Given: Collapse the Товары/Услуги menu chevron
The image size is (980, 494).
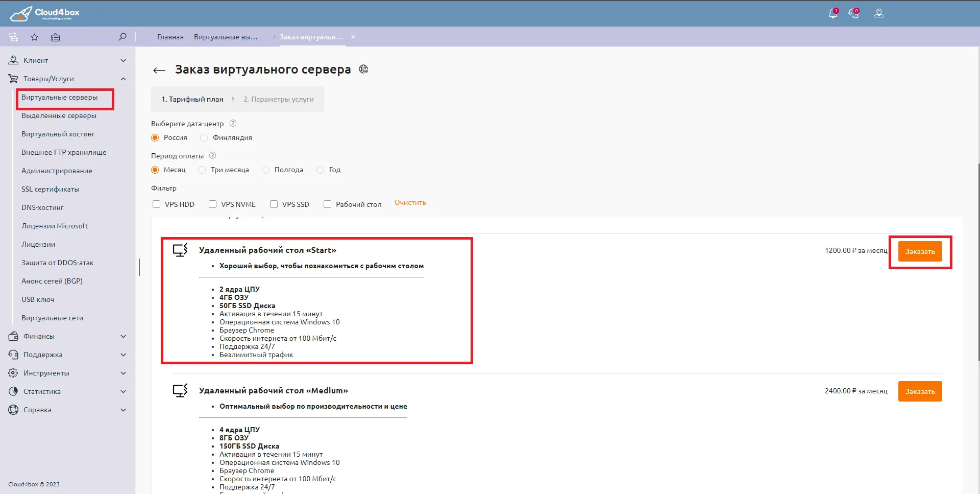Looking at the screenshot, I should [x=123, y=79].
